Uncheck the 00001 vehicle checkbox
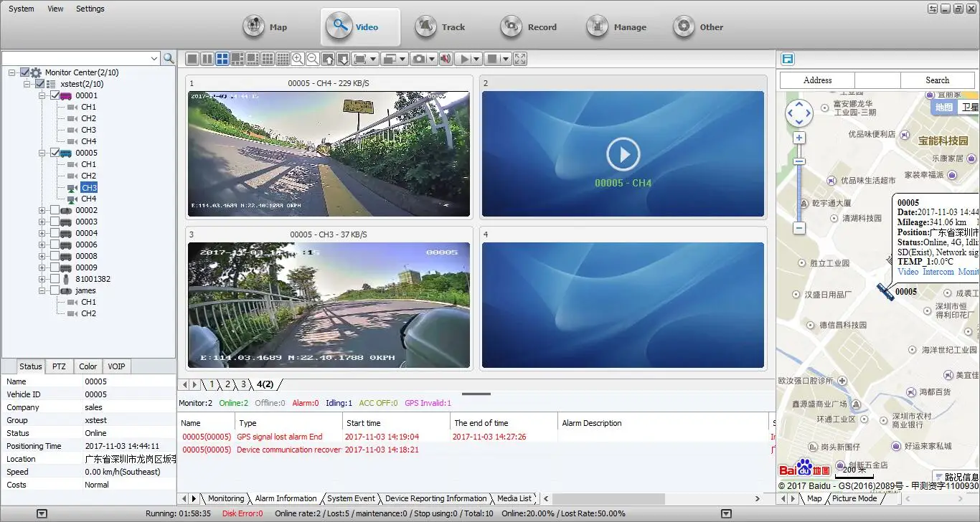This screenshot has width=980, height=522. point(55,95)
